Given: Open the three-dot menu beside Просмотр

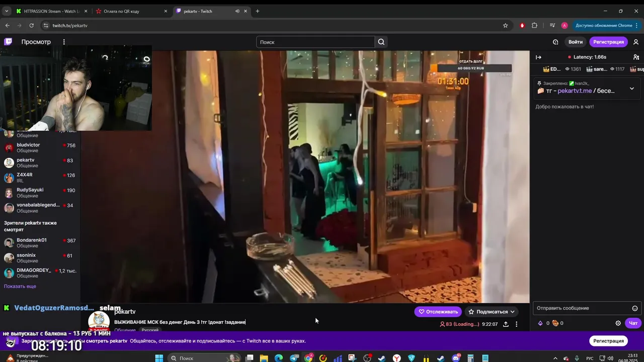Looking at the screenshot, I should [64, 42].
